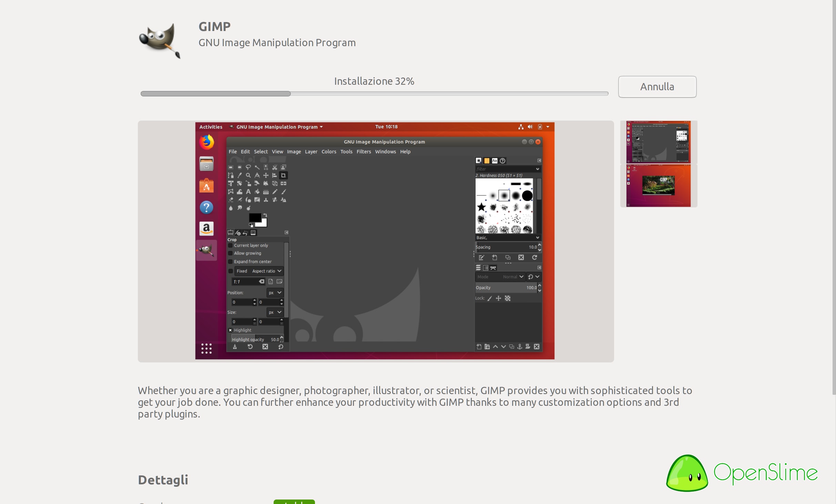The width and height of the screenshot is (836, 504).
Task: Open the Position unit px dropdown
Action: [x=275, y=293]
